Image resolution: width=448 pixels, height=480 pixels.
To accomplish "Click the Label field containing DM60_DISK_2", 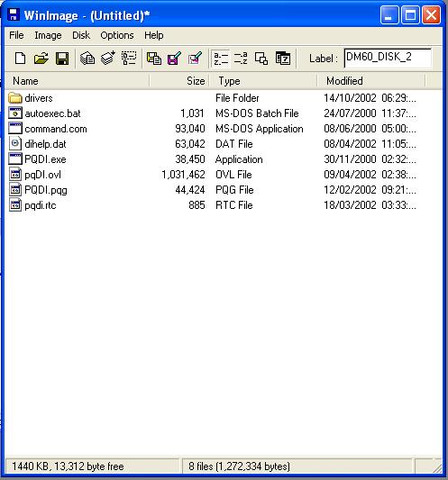I will coord(388,58).
